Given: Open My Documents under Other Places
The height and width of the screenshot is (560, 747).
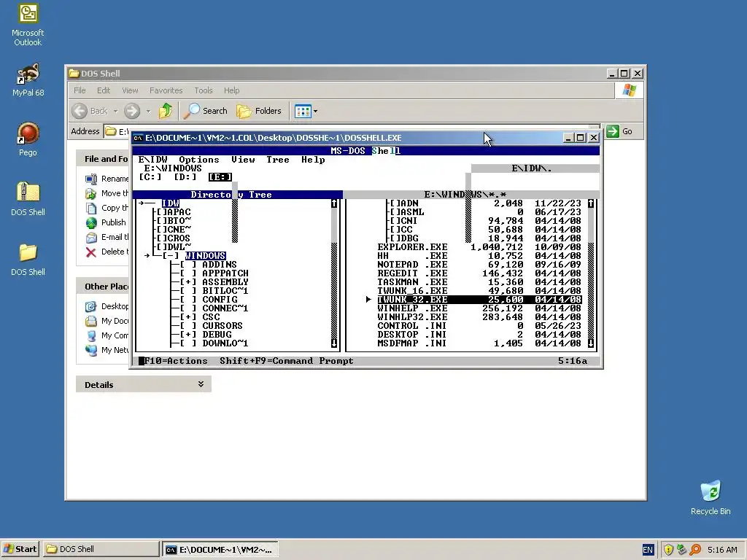Looking at the screenshot, I should tap(115, 321).
